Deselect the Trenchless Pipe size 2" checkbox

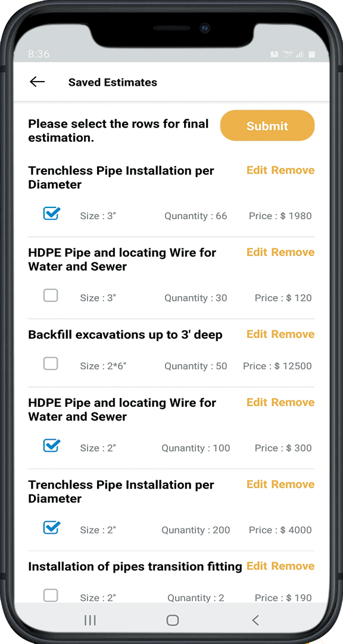click(x=51, y=527)
